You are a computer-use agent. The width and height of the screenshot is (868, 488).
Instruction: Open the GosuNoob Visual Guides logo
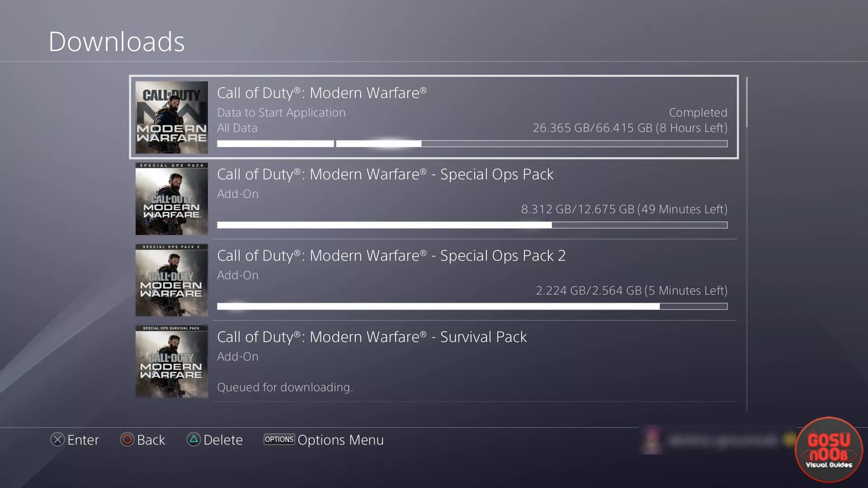click(829, 450)
